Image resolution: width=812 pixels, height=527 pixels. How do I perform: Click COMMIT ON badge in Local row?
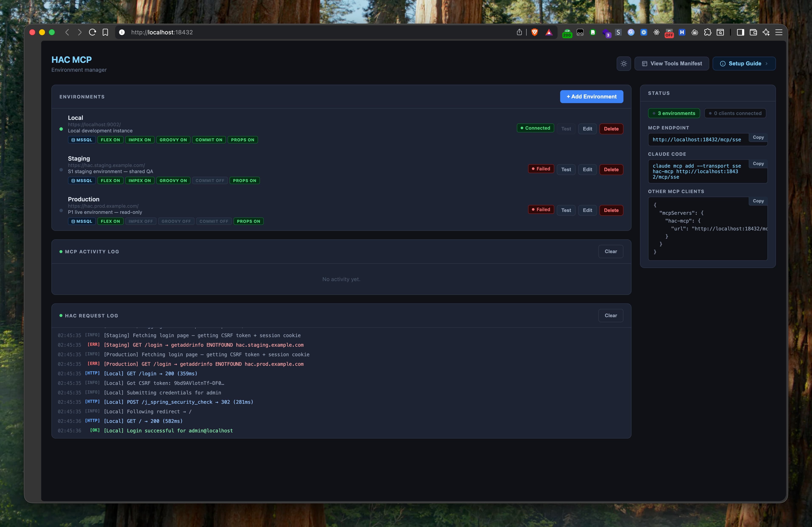tap(209, 140)
